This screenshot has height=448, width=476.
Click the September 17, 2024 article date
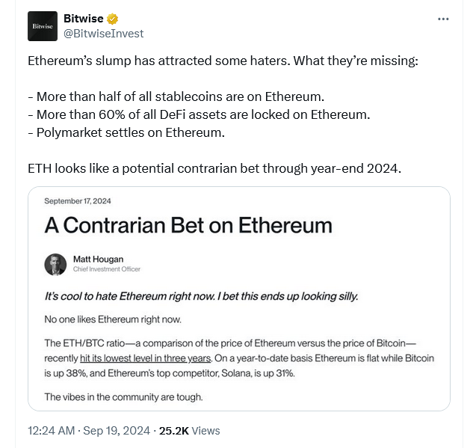pos(78,201)
